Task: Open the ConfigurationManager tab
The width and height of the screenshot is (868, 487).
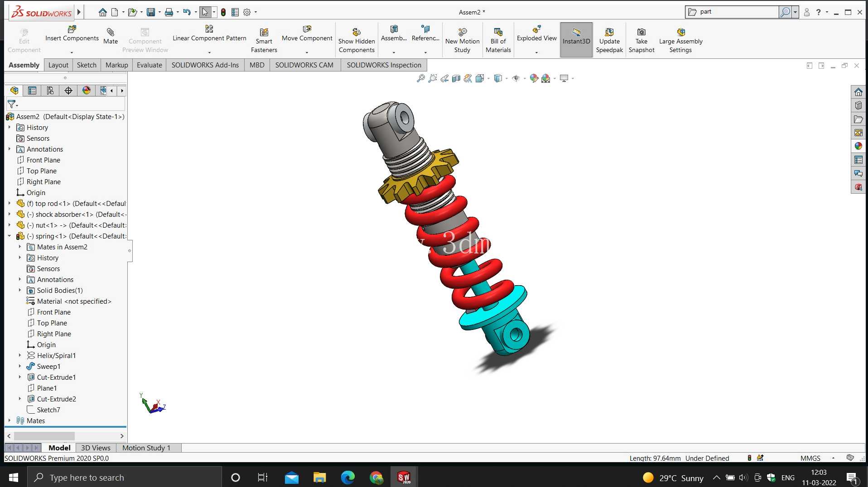Action: click(50, 91)
